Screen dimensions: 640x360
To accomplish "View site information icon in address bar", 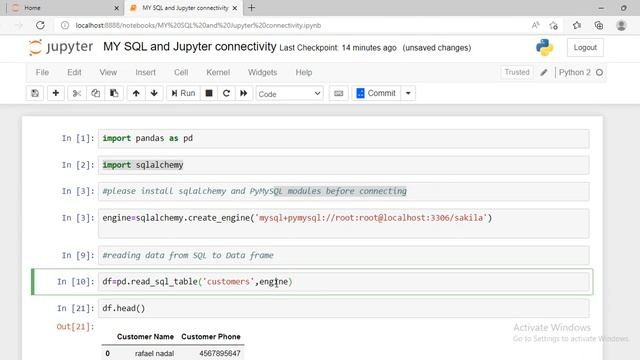I will [x=65, y=25].
